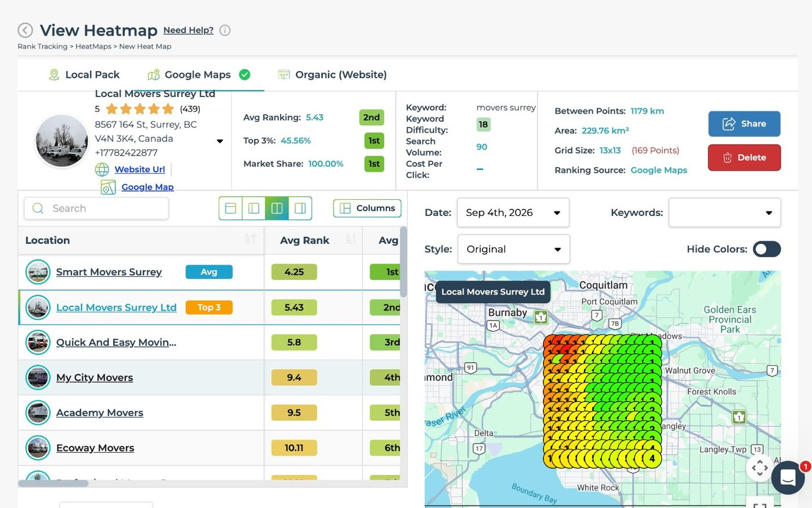Click the 9.4 average rank cell
The width and height of the screenshot is (812, 508).
(294, 377)
